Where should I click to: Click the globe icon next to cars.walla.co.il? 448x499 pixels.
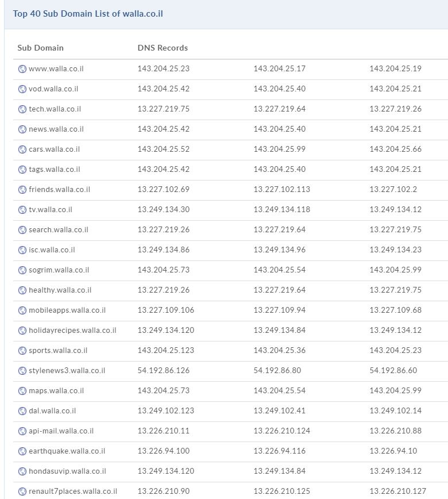click(22, 149)
